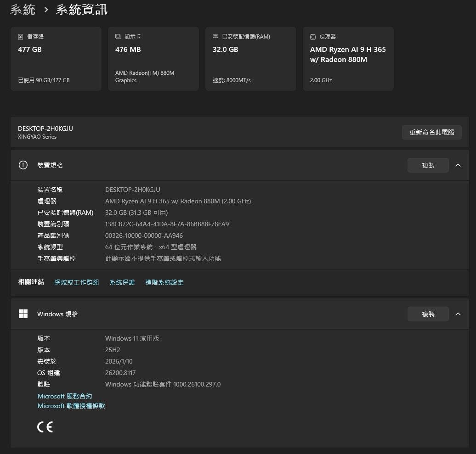The width and height of the screenshot is (476, 454).
Task: Copy device specifications with 複製 button
Action: coord(428,165)
